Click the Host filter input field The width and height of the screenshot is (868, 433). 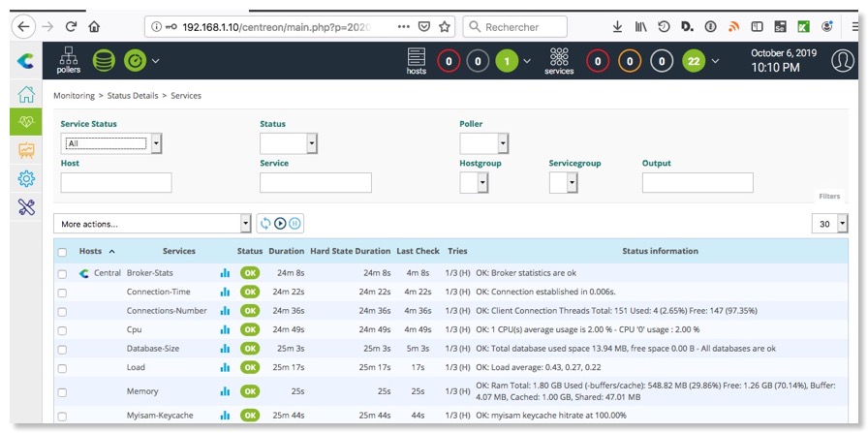[x=116, y=182]
